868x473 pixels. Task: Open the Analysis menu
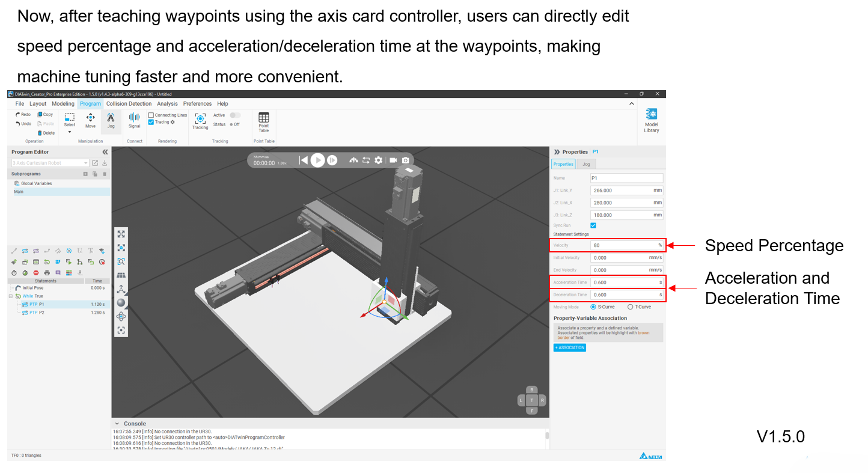click(x=167, y=104)
